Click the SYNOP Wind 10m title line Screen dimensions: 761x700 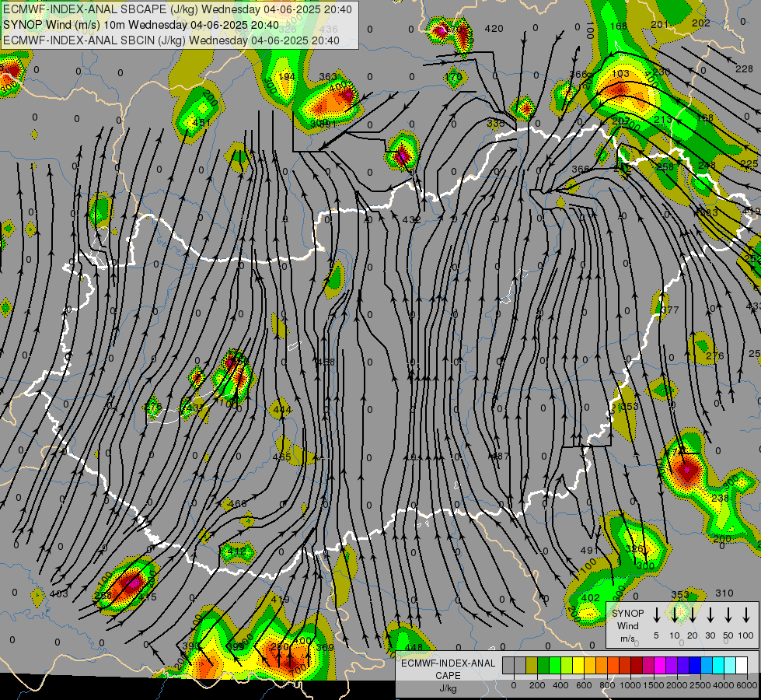141,25
